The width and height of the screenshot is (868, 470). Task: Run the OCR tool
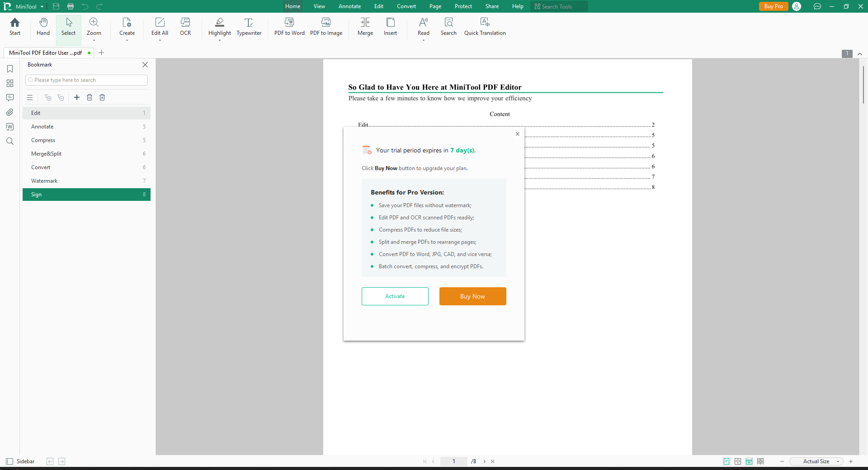tap(185, 27)
